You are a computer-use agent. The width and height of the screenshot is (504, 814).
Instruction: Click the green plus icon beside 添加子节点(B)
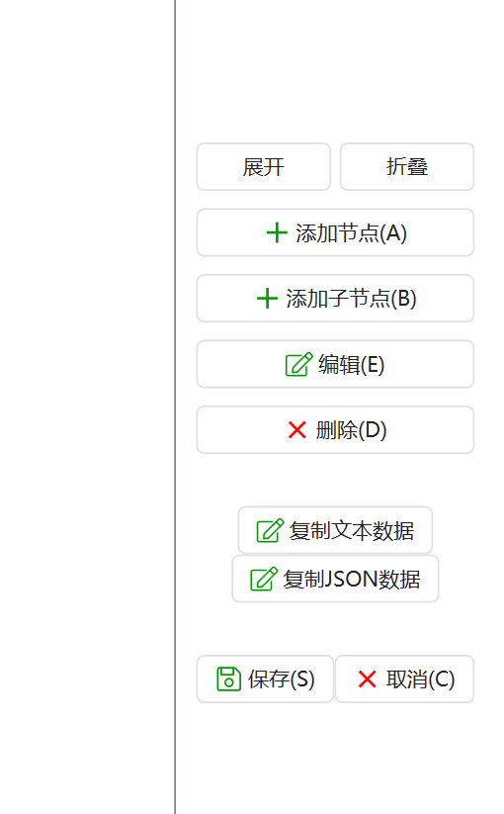tap(267, 299)
